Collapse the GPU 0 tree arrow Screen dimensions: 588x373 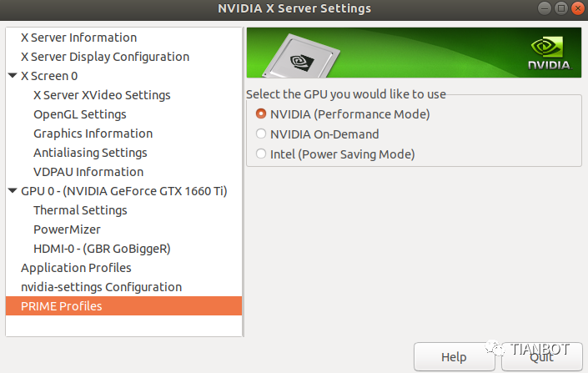point(13,190)
